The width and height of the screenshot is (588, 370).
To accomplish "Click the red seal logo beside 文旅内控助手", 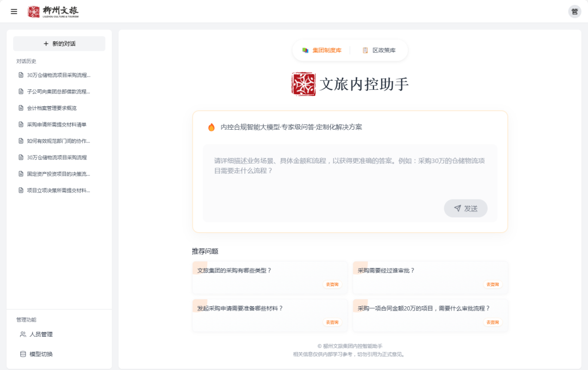I will pyautogui.click(x=303, y=84).
